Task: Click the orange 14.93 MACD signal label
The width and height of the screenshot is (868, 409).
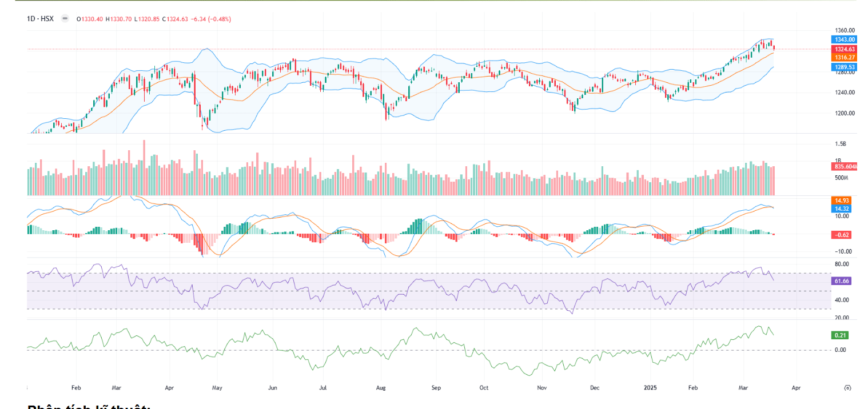Action: pos(842,201)
